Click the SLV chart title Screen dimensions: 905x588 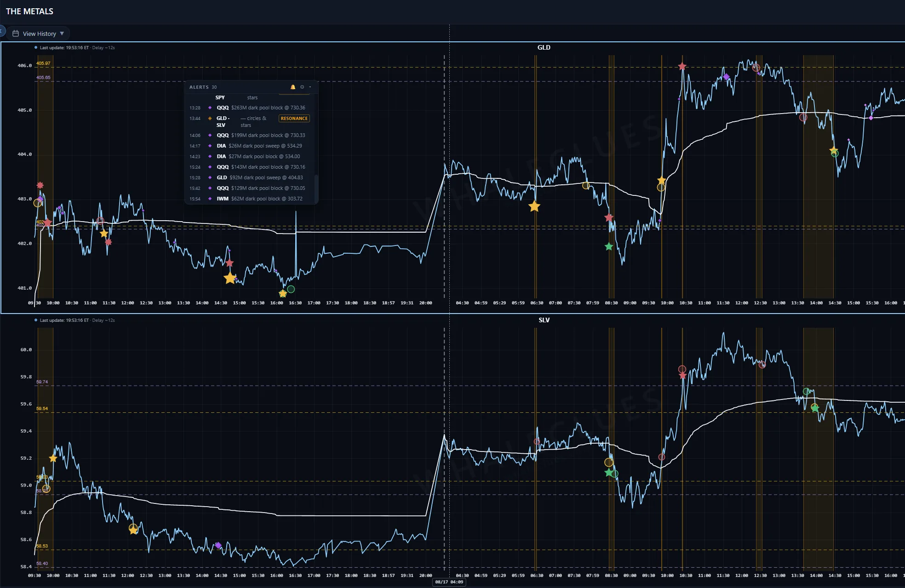point(544,320)
